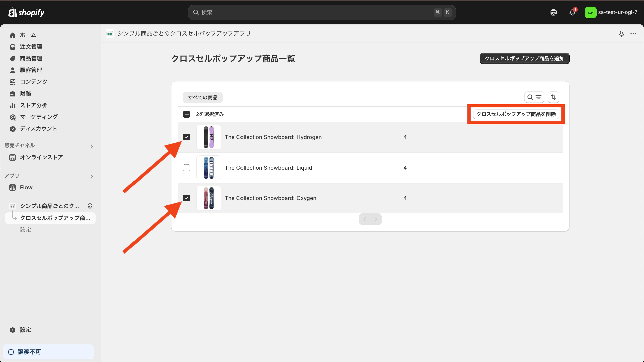The height and width of the screenshot is (362, 644).
Task: Open マーケティング in the sidebar
Action: 39,117
